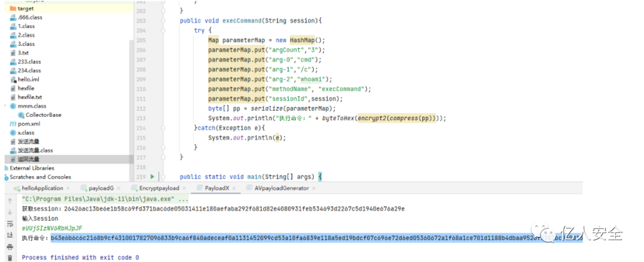Select 233.class in the project tree

[x=29, y=61]
